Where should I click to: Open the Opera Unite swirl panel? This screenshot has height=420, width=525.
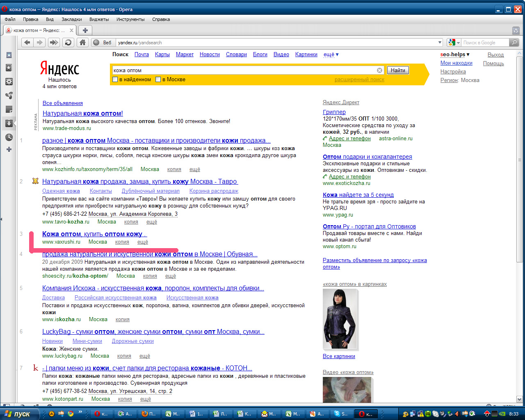click(x=9, y=96)
